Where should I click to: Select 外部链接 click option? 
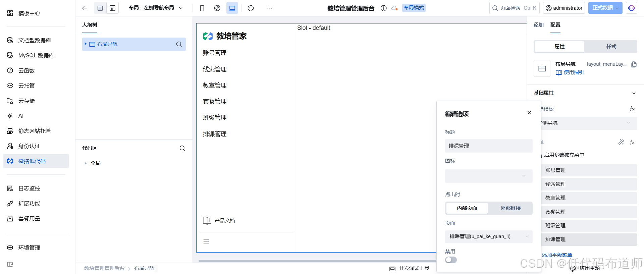pos(510,208)
